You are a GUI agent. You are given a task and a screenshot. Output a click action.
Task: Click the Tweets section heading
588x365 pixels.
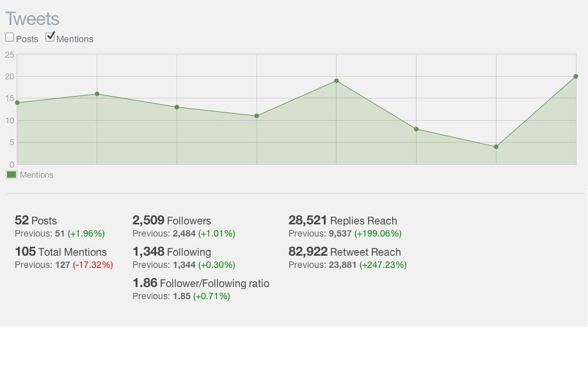pyautogui.click(x=32, y=19)
